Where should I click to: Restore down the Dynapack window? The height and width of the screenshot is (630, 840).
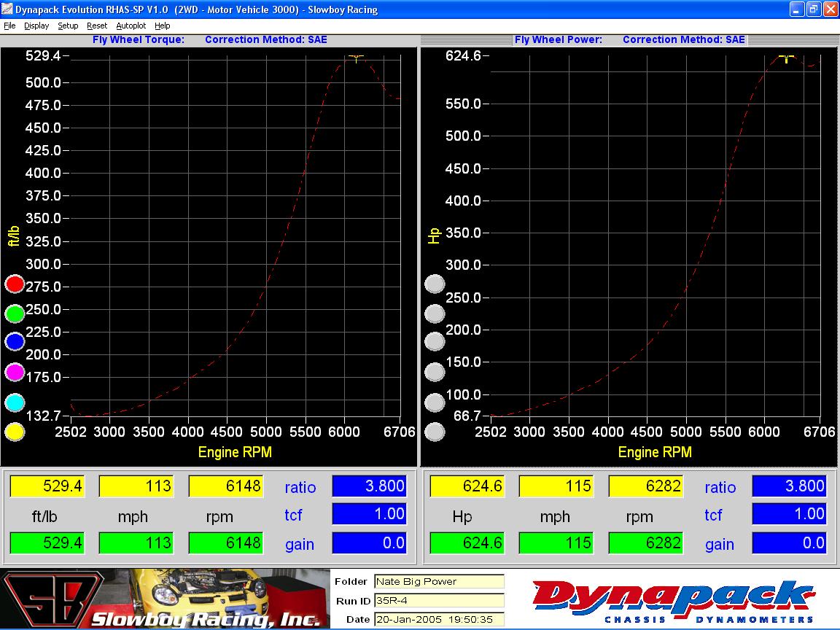coord(813,9)
